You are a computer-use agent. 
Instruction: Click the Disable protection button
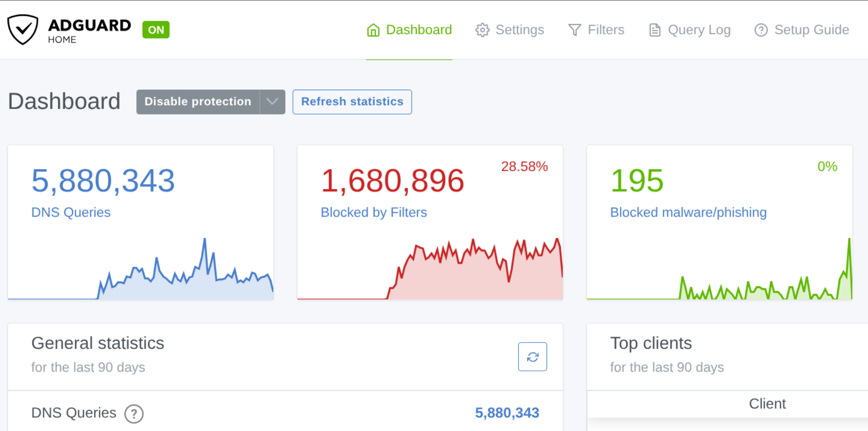[198, 102]
